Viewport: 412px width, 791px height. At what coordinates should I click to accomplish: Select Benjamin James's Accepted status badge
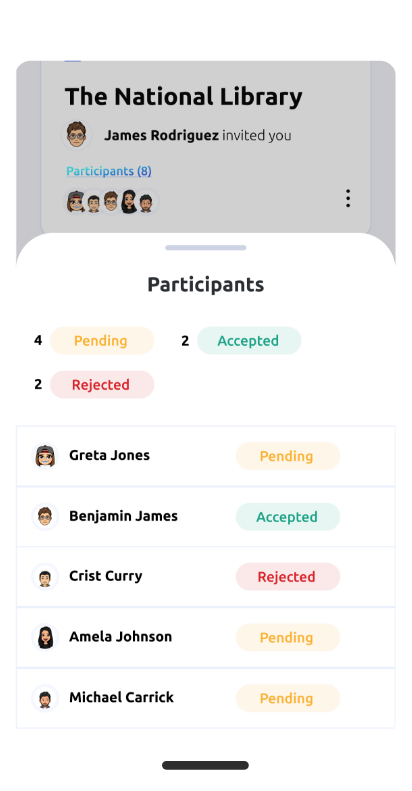point(288,517)
